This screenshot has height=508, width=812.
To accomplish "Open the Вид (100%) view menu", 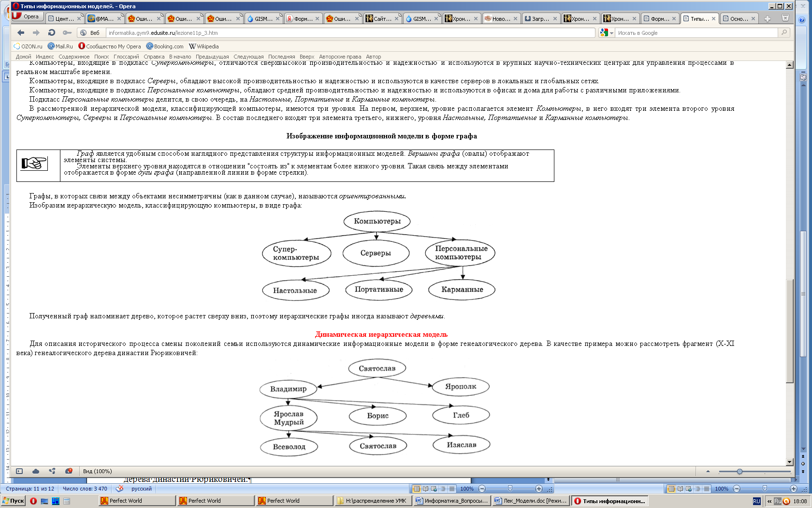I will [97, 471].
